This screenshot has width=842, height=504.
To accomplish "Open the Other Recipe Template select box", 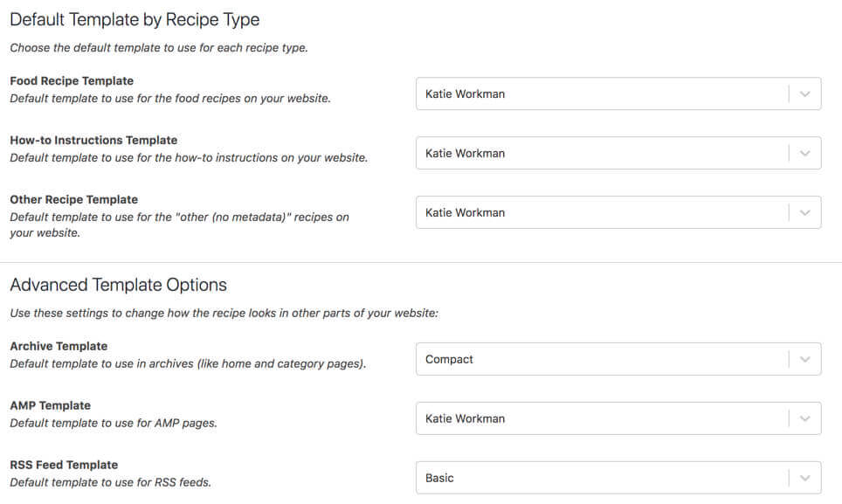I will click(x=618, y=212).
